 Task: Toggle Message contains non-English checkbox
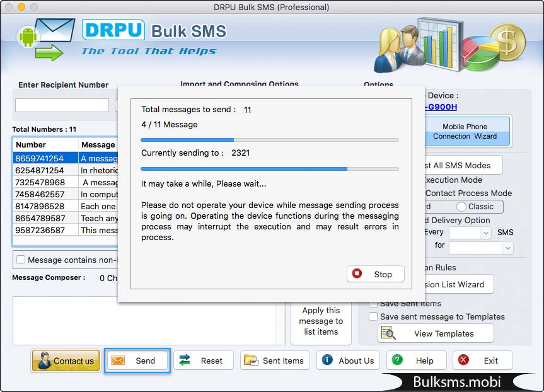[21, 260]
